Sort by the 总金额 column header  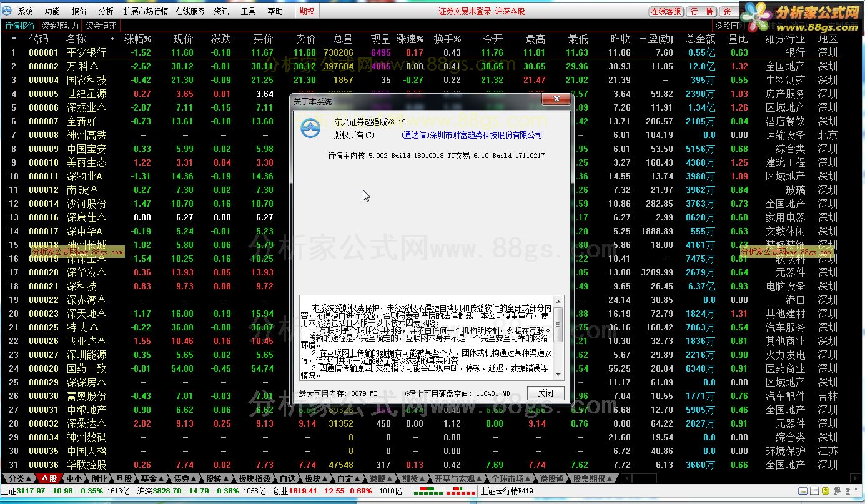point(700,39)
